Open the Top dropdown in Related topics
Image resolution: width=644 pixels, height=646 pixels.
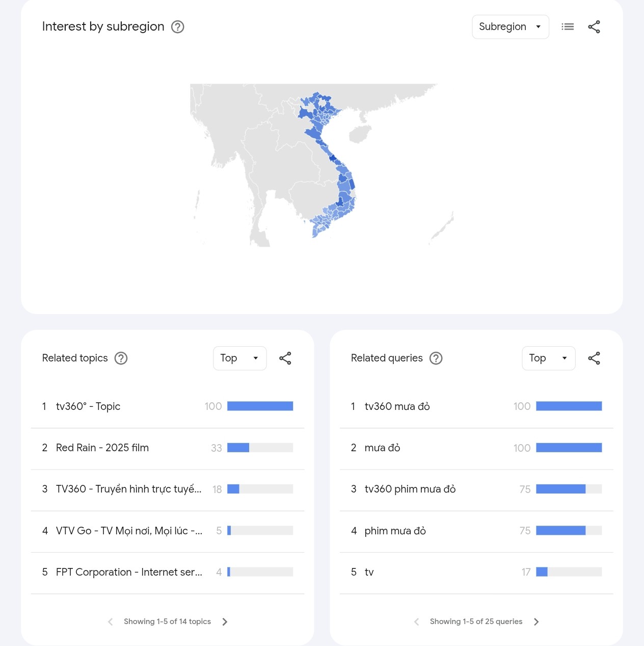[239, 358]
